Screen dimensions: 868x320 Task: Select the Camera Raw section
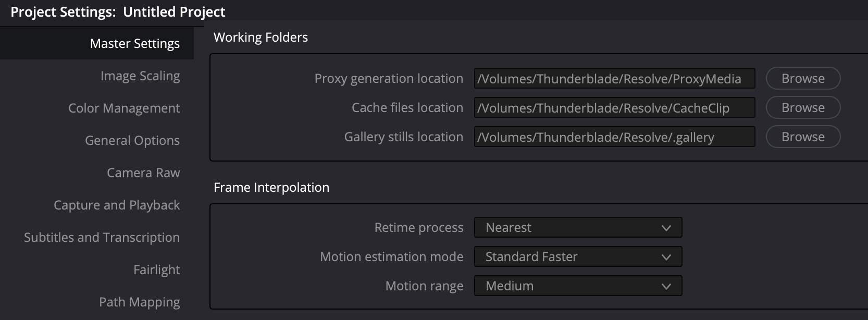[143, 173]
